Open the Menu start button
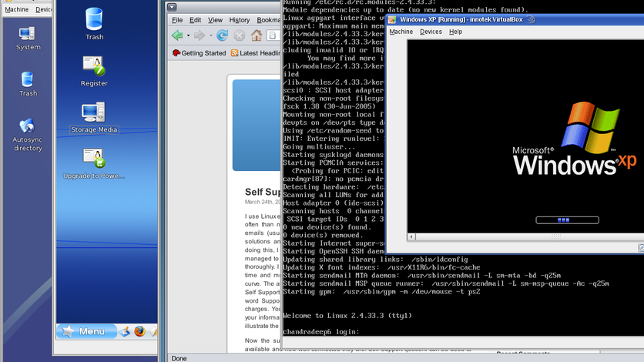Screen dimensions: 644x362 (x=86, y=331)
